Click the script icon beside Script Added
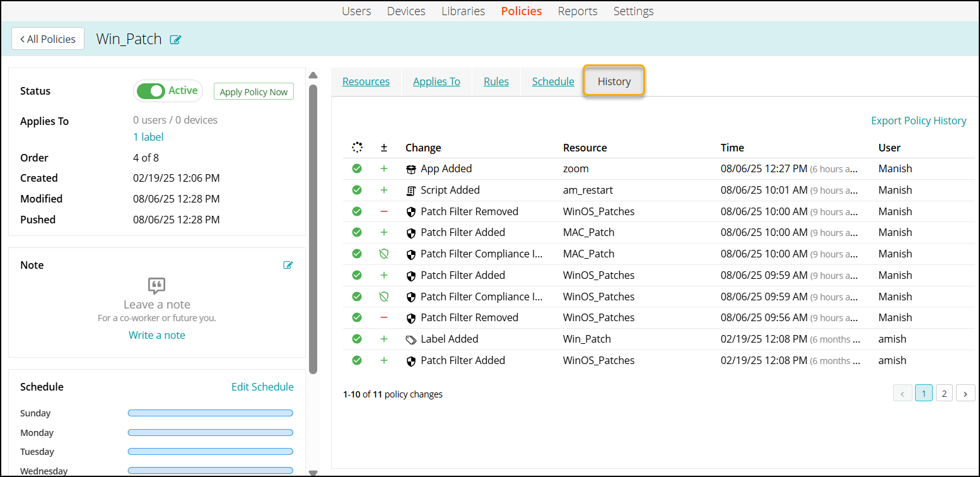The image size is (980, 477). pos(411,191)
